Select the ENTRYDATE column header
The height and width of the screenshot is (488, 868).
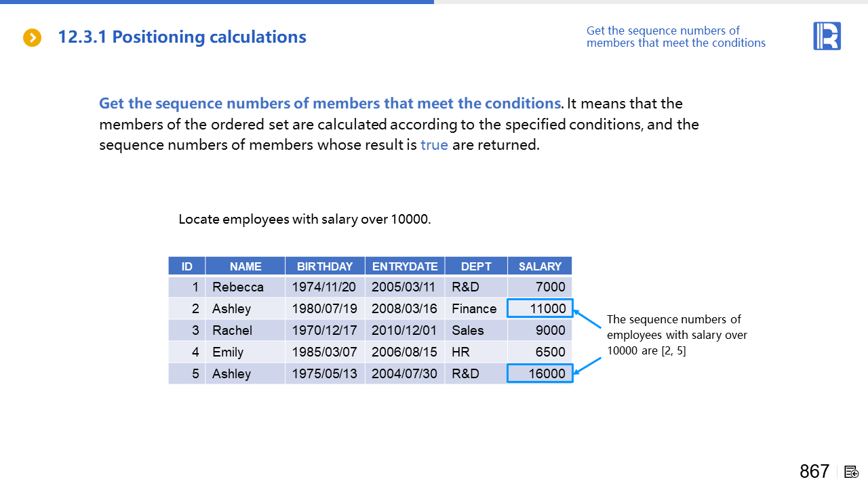[405, 266]
